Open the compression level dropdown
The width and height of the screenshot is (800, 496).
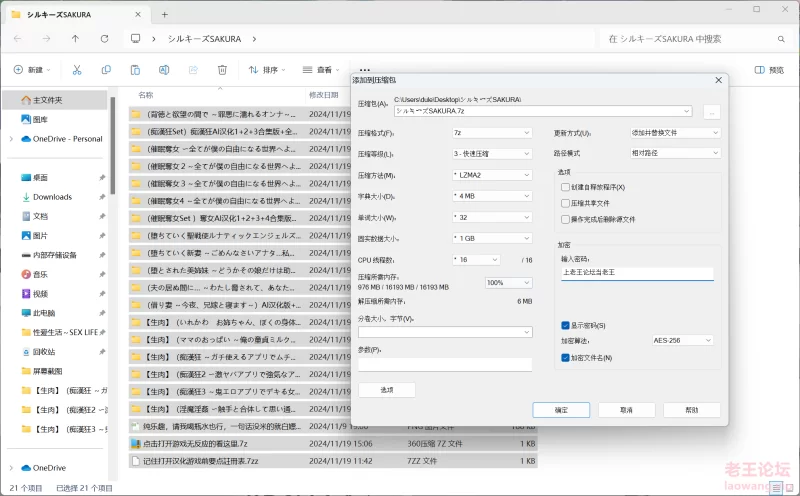[492, 154]
